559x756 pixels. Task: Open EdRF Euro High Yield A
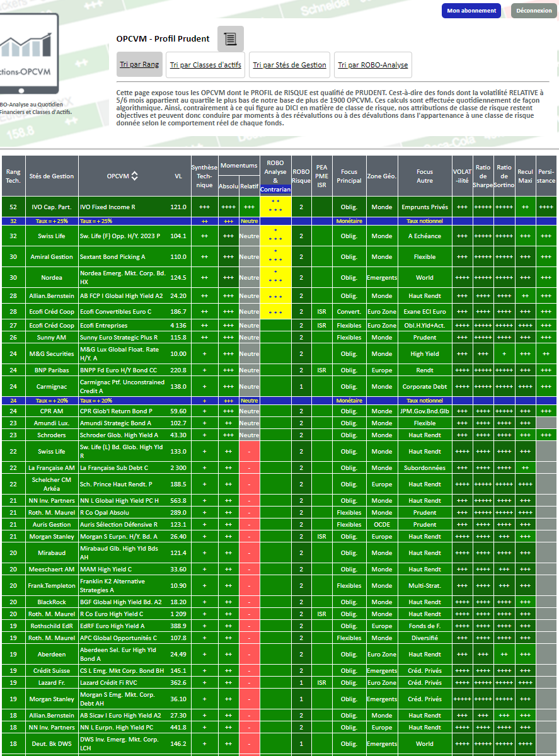(112, 626)
